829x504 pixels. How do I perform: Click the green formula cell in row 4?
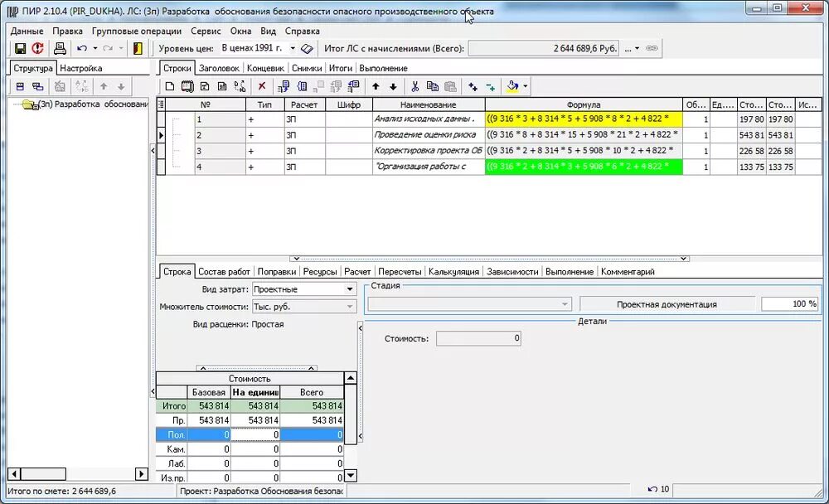pyautogui.click(x=584, y=167)
